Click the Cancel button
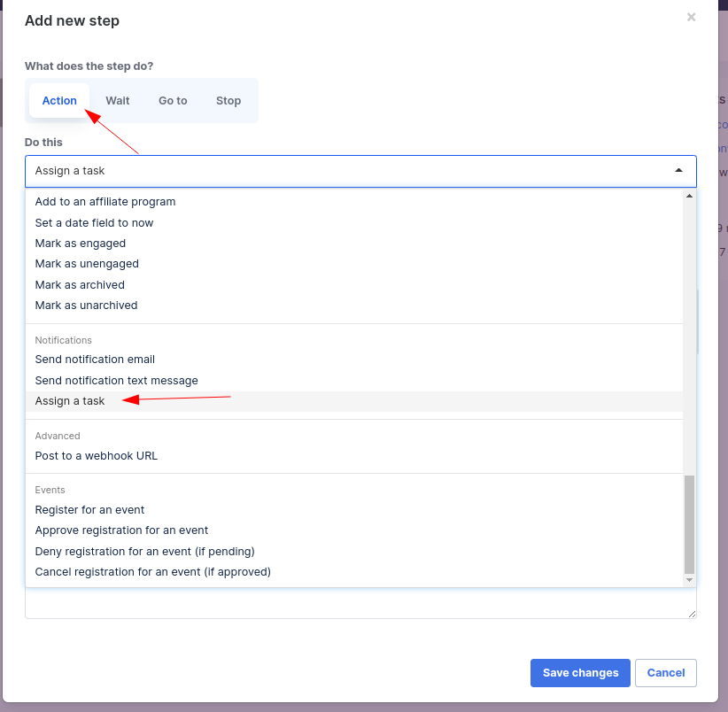 [666, 672]
